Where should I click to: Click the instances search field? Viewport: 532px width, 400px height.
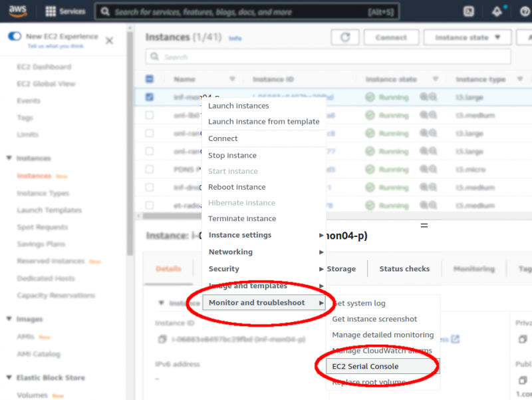click(329, 57)
